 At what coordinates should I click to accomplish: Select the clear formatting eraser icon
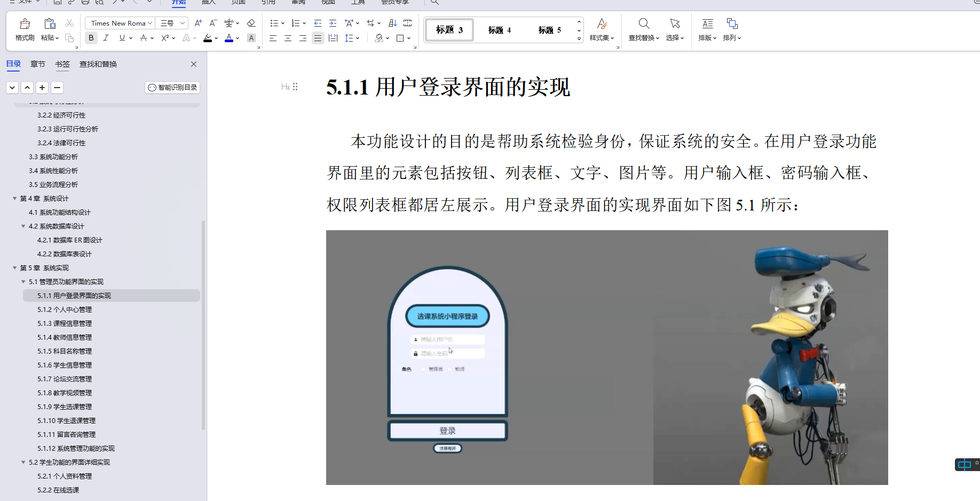251,23
